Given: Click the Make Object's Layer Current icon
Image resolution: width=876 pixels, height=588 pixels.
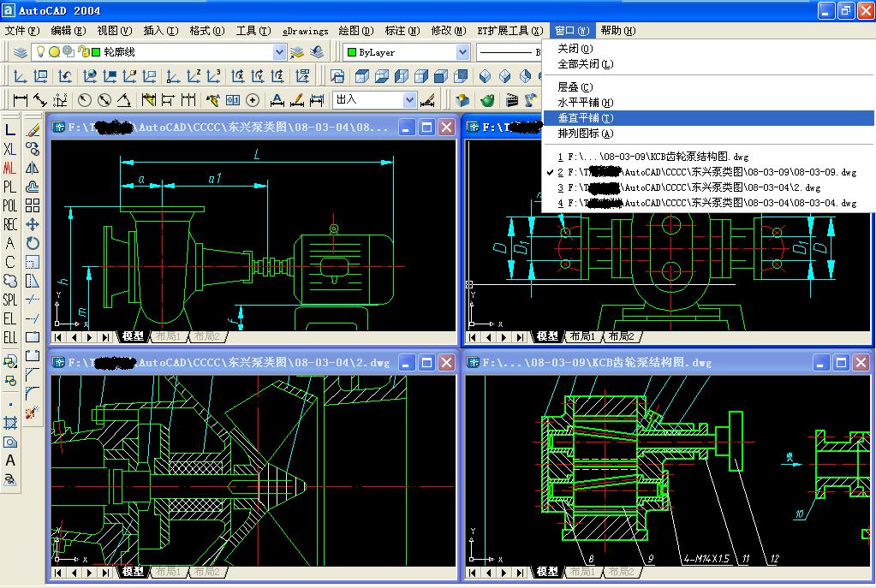Looking at the screenshot, I should (295, 53).
